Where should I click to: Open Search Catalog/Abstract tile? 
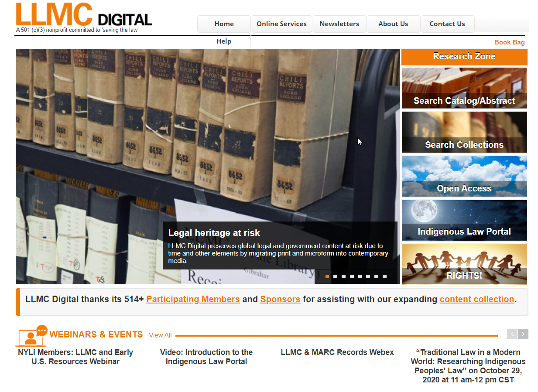coord(464,88)
